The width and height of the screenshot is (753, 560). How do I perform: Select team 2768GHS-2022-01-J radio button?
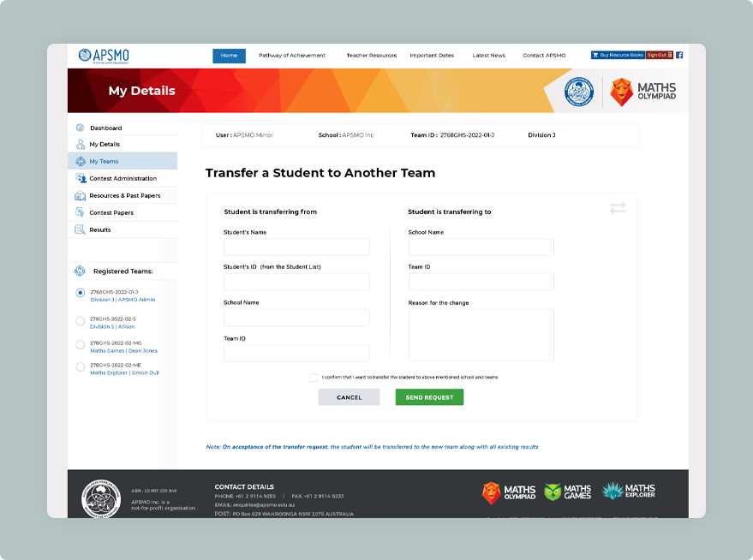[x=81, y=293]
